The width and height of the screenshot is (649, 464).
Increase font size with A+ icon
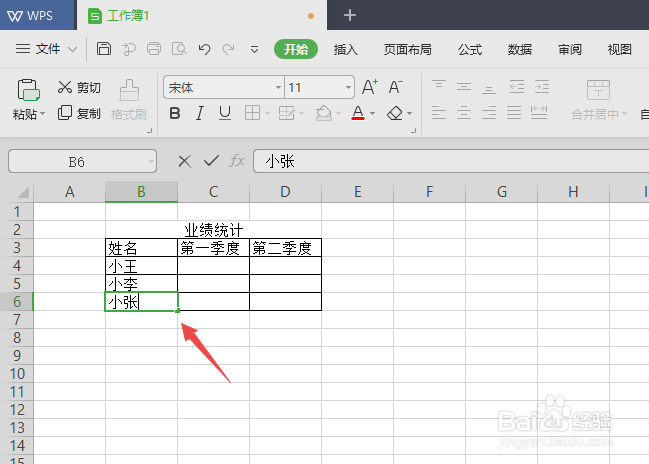(370, 87)
